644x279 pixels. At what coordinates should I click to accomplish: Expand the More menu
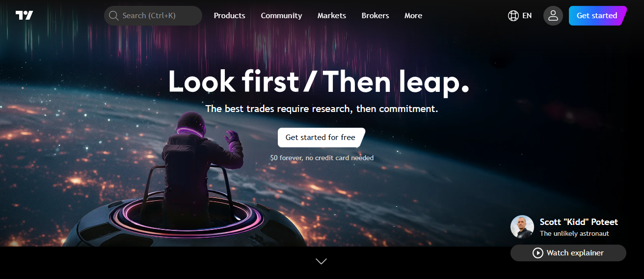(413, 16)
